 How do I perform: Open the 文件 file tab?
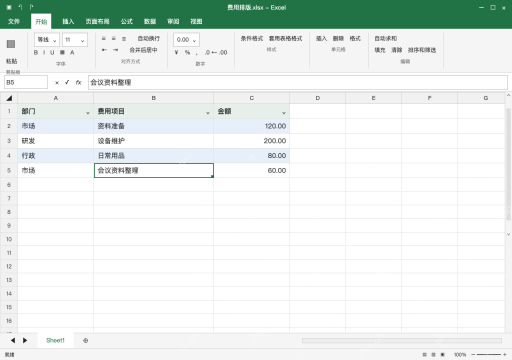coord(14,21)
